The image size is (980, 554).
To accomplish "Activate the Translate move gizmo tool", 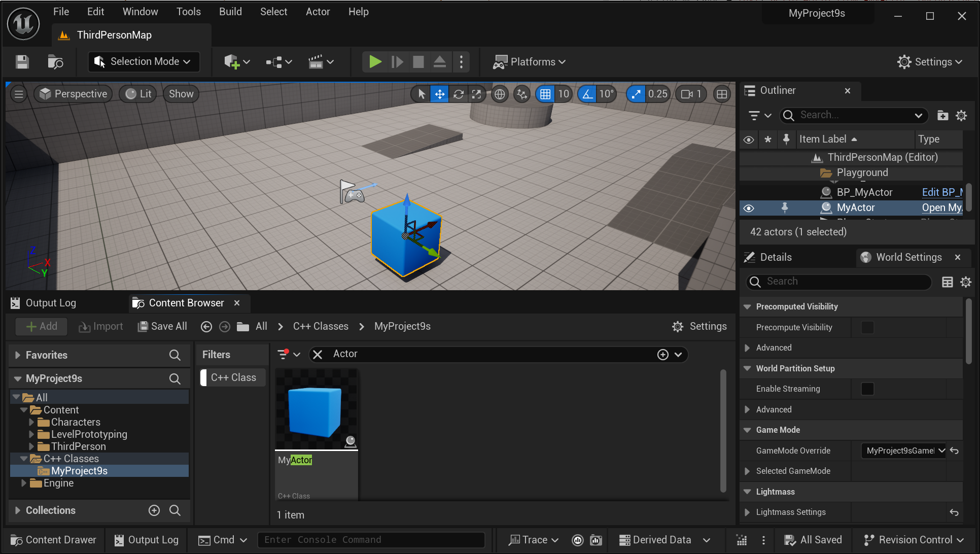I will coord(439,94).
